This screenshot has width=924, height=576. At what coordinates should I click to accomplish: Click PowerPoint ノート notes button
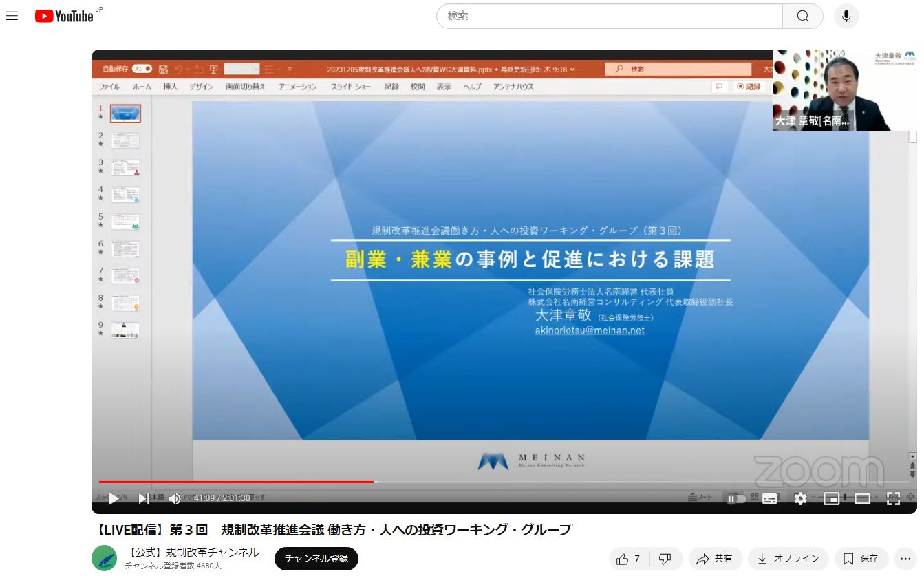click(700, 497)
